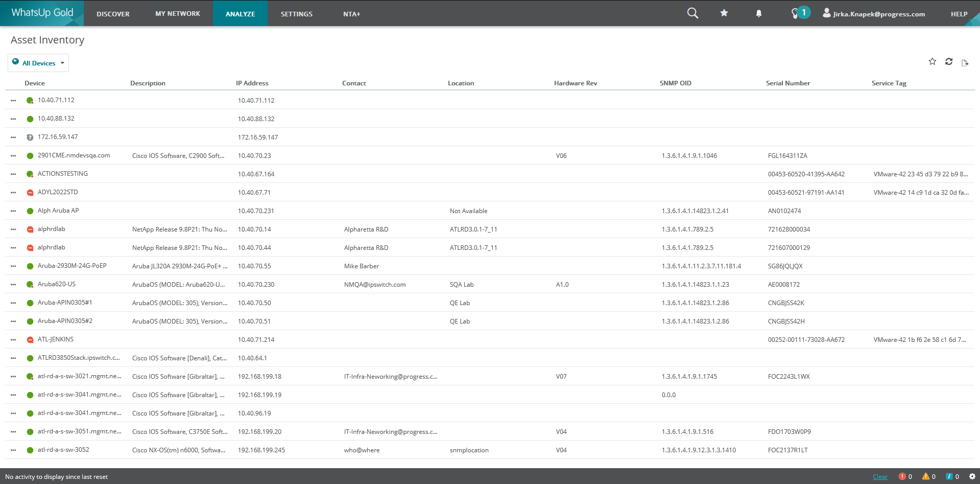
Task: Export the Asset Inventory report
Action: [965, 63]
